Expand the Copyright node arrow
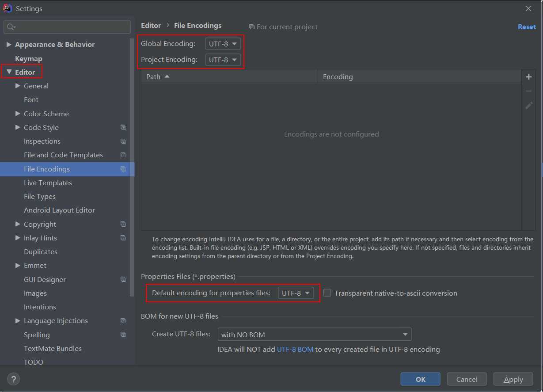Screen dimensions: 543x392 (18, 224)
